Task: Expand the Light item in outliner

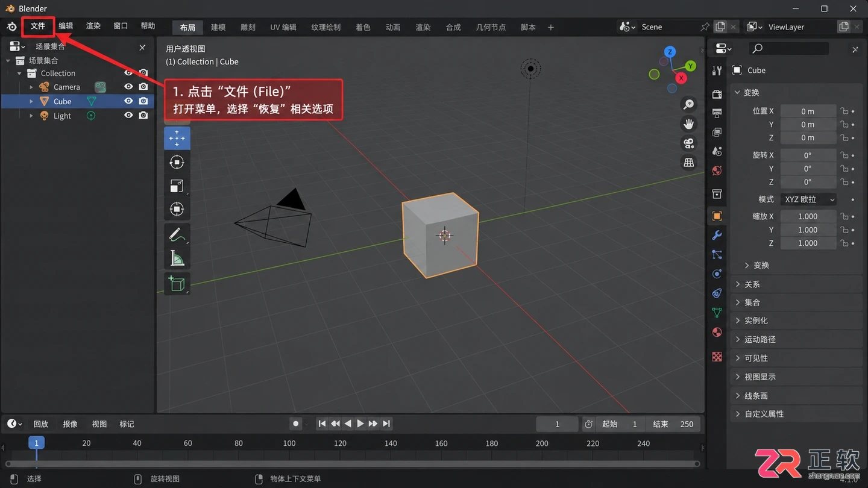Action: click(31, 116)
